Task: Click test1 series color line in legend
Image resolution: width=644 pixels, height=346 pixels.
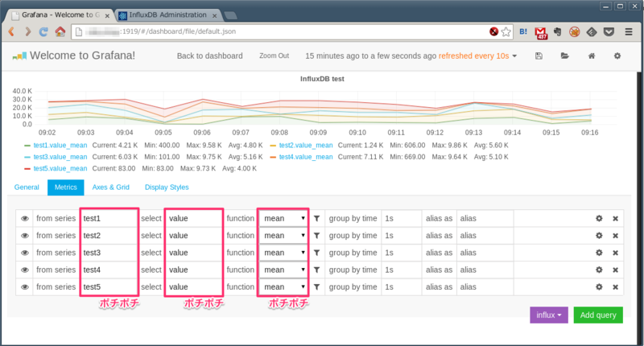Action: click(27, 146)
